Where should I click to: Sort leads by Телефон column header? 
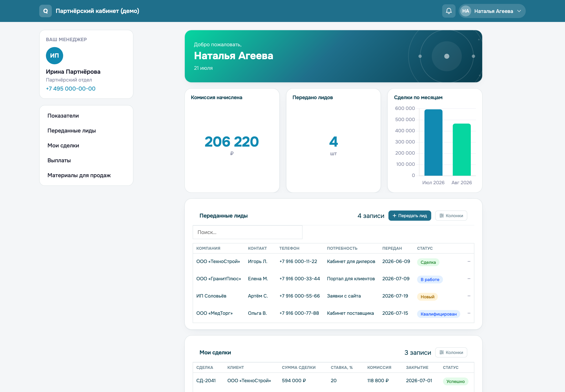coord(289,248)
